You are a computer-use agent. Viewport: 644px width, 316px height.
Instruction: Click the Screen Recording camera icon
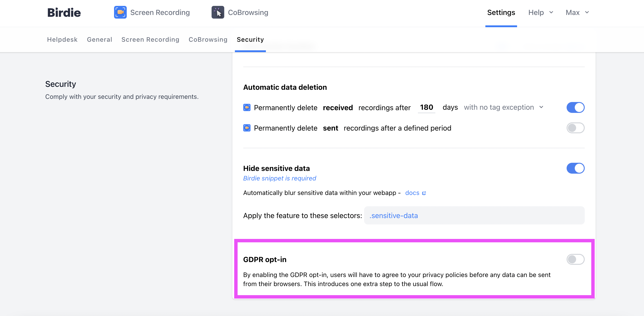120,12
